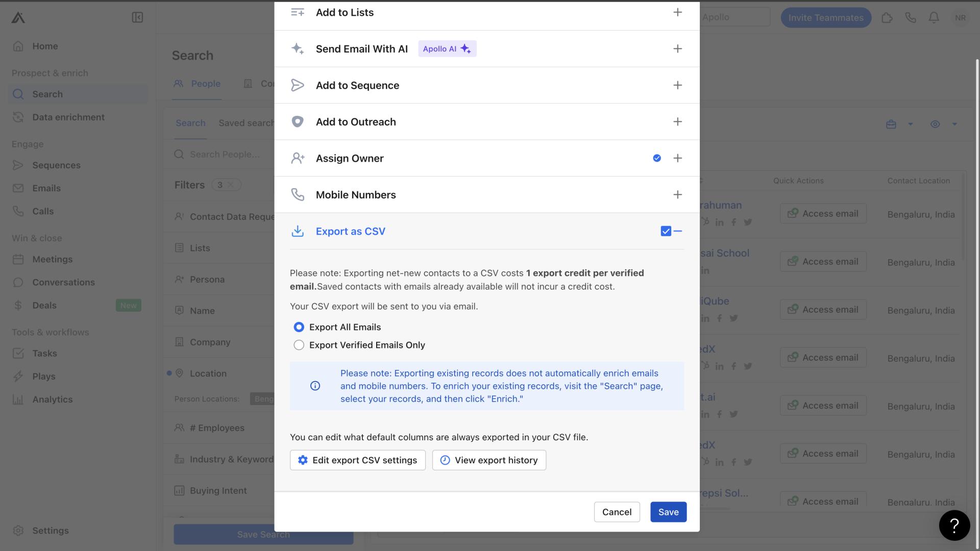Click the View export history button

(489, 460)
